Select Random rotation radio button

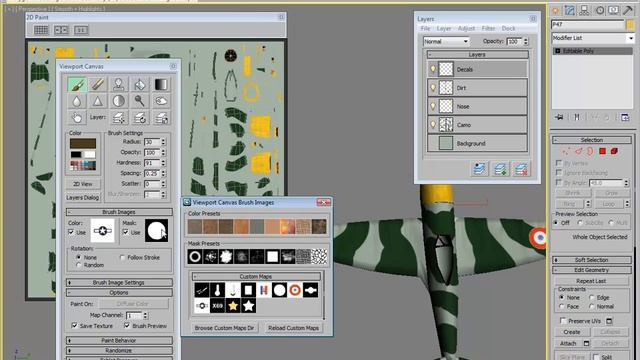[x=79, y=265]
